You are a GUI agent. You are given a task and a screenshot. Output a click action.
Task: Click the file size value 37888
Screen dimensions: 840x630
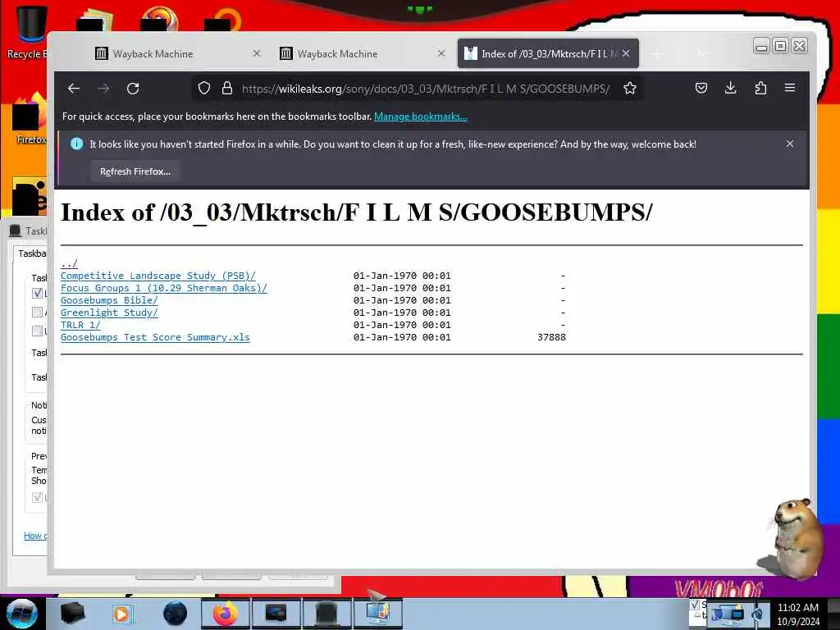point(551,337)
